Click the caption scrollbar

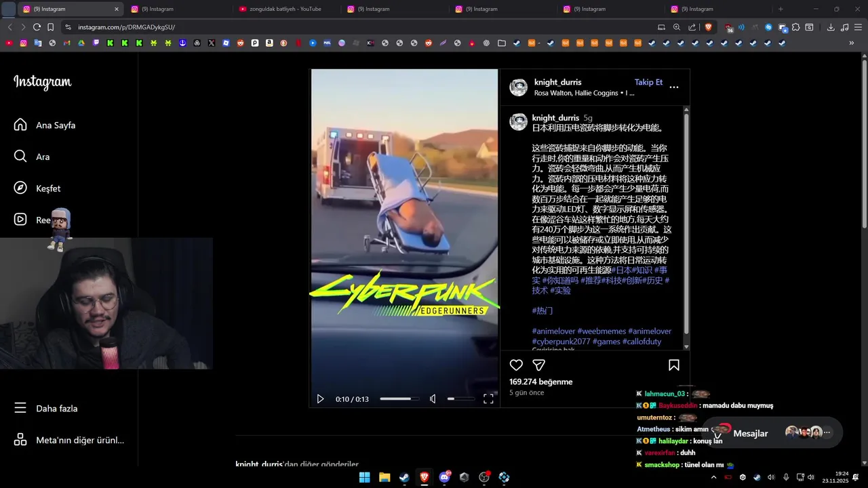coord(686,224)
